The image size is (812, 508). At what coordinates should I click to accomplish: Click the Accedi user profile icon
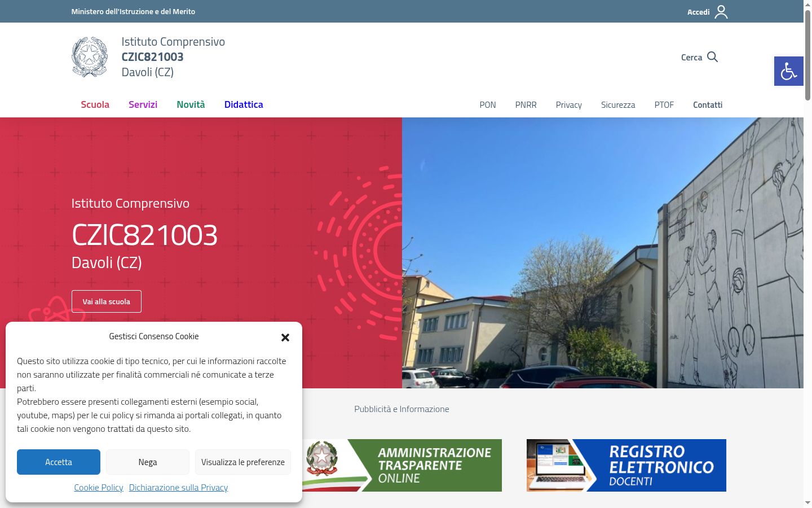[x=721, y=12]
